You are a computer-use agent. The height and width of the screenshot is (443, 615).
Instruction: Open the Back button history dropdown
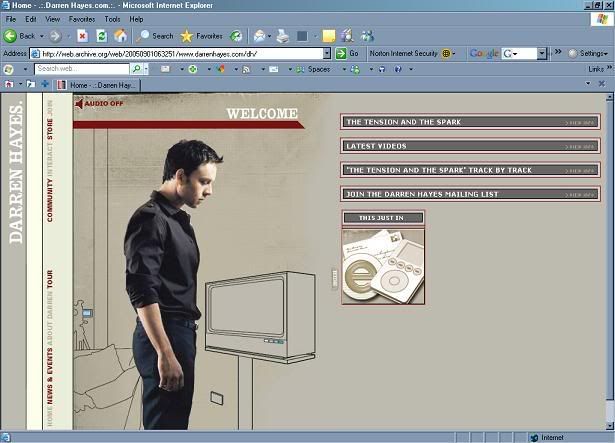click(x=42, y=36)
